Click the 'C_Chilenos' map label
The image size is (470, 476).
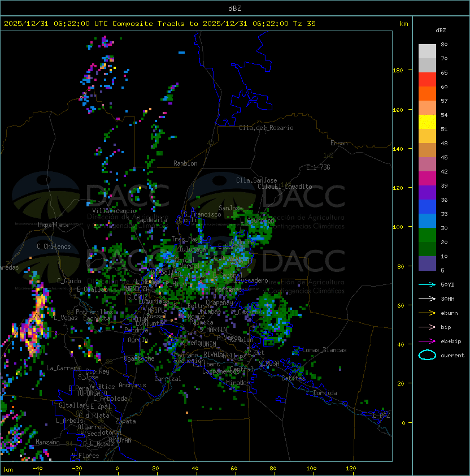tap(54, 247)
